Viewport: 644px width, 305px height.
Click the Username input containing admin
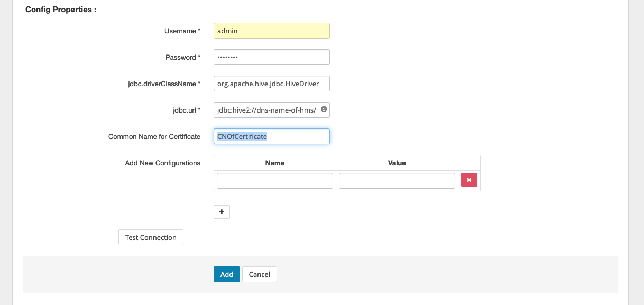pos(271,31)
